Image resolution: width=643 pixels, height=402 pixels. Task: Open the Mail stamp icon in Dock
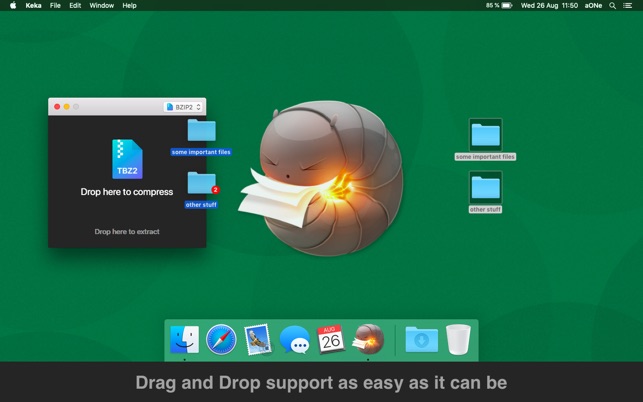[258, 340]
